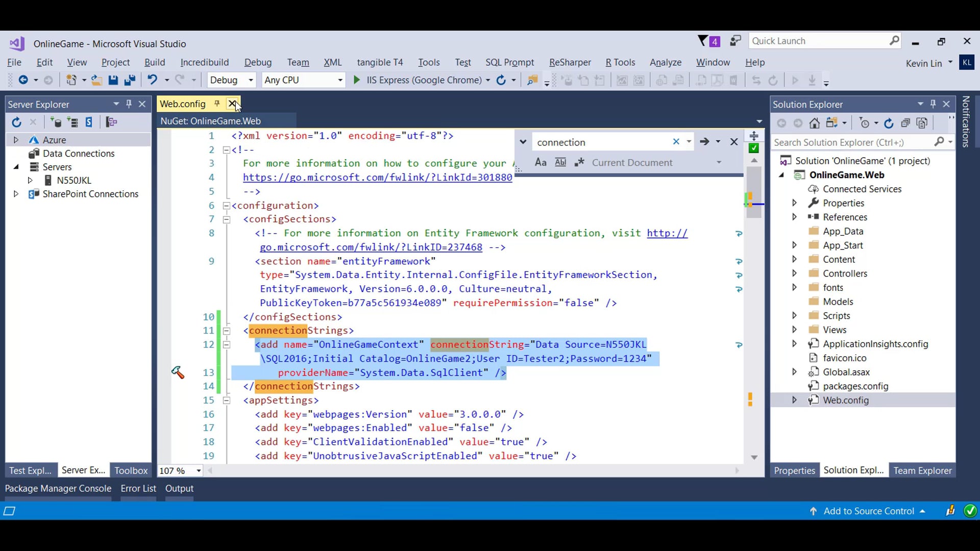This screenshot has width=980, height=551.
Task: Click the Save toolbar icon
Action: 113,80
